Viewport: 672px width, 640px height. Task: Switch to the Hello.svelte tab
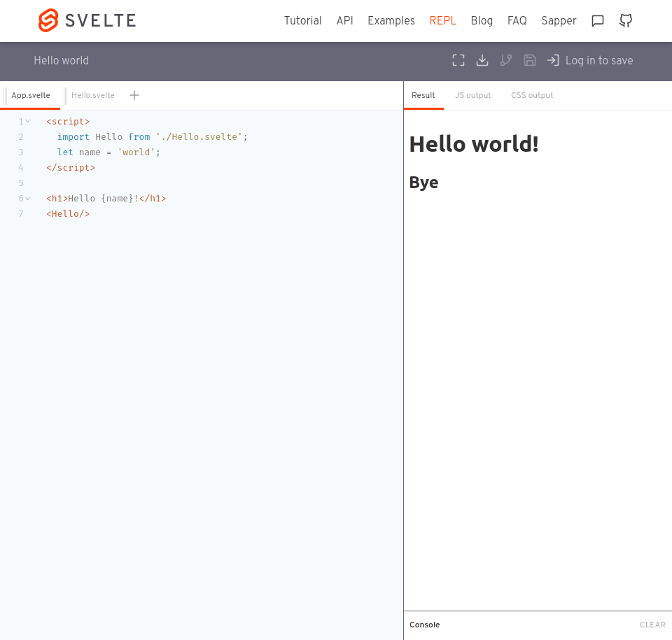(x=93, y=95)
